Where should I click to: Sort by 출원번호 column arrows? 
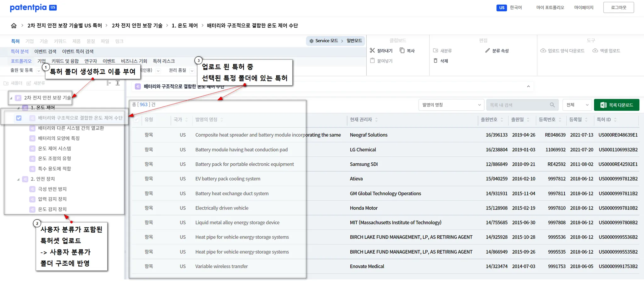(502, 120)
